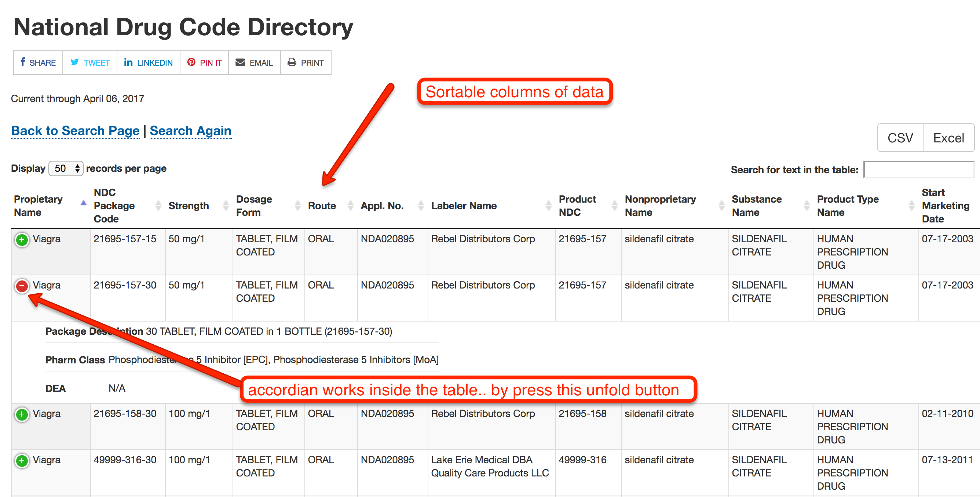This screenshot has width=980, height=497.
Task: Export the table as CSV
Action: point(900,138)
